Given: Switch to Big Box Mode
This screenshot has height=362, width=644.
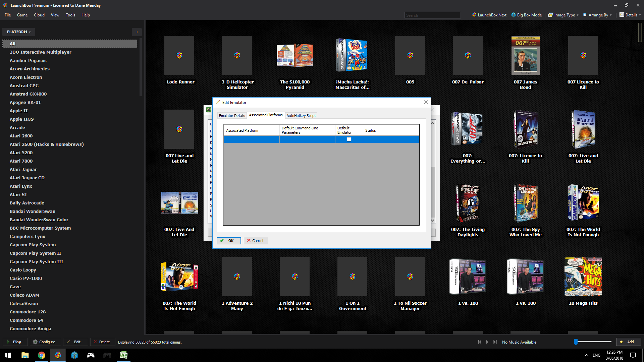Looking at the screenshot, I should [527, 15].
